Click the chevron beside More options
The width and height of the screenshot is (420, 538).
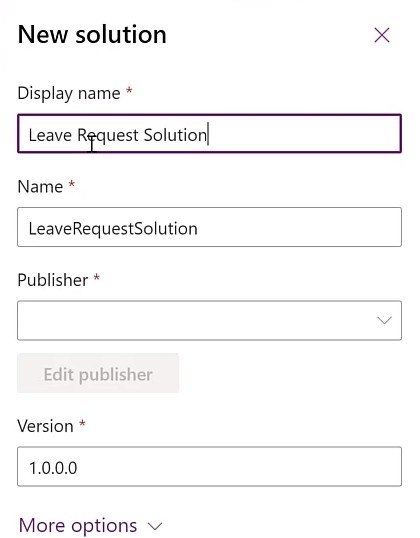(155, 526)
